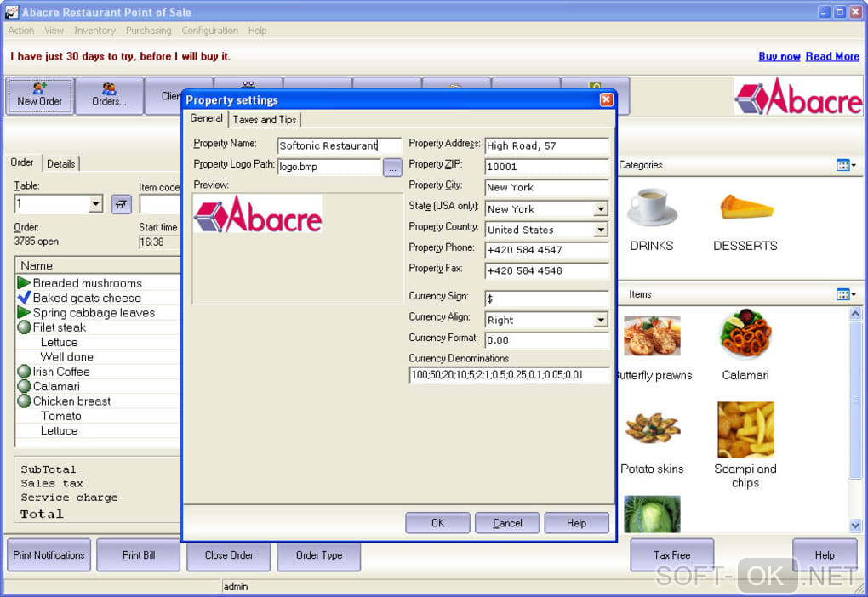The width and height of the screenshot is (868, 597).
Task: Click the table layout icon next to Table dropdown
Action: coord(121,204)
